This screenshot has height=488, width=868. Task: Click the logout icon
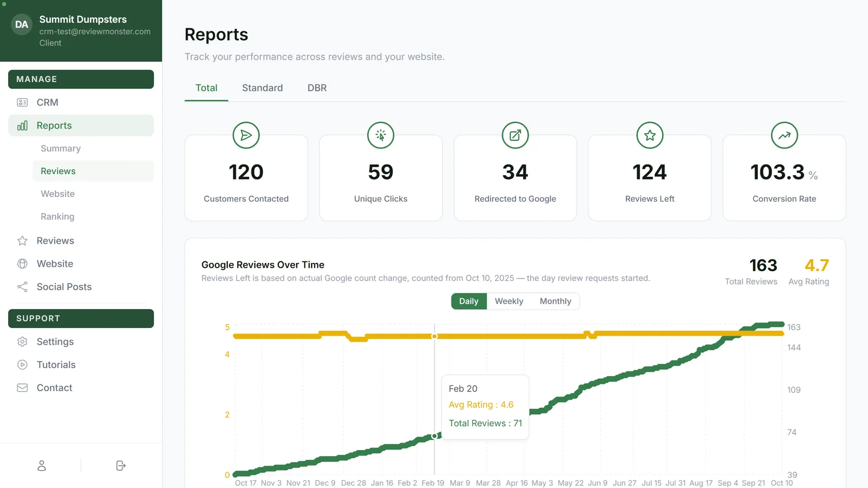coord(121,466)
